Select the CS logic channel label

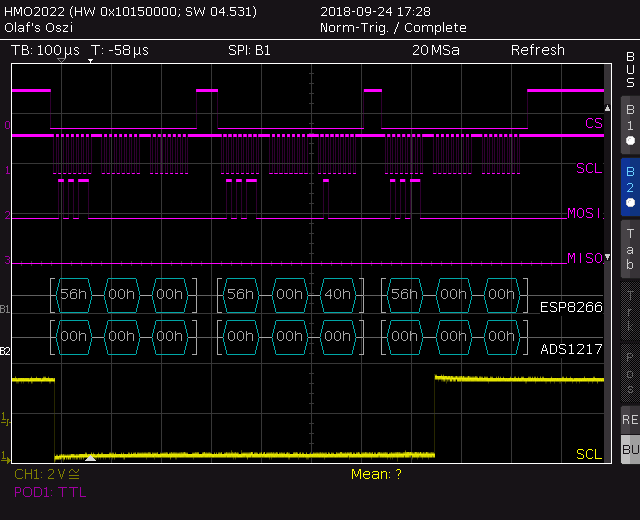[x=593, y=123]
